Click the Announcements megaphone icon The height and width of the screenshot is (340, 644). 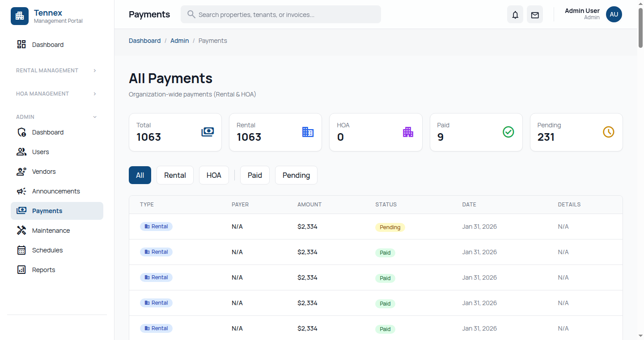pos(21,191)
